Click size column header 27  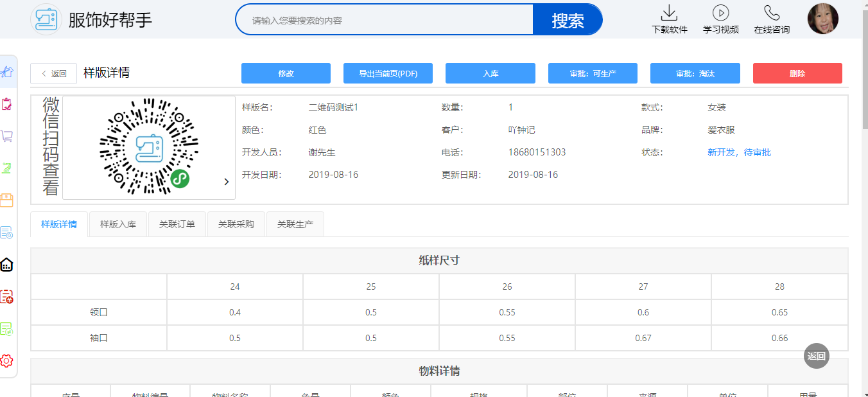point(643,287)
